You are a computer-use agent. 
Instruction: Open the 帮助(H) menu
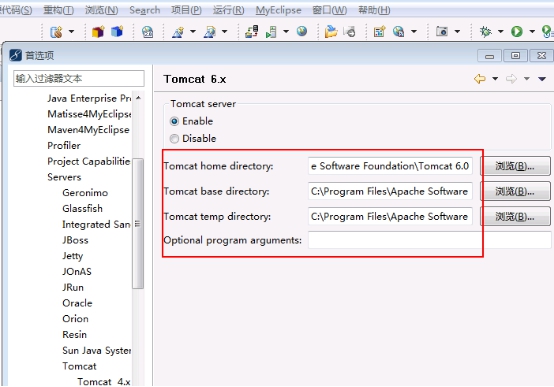(374, 10)
